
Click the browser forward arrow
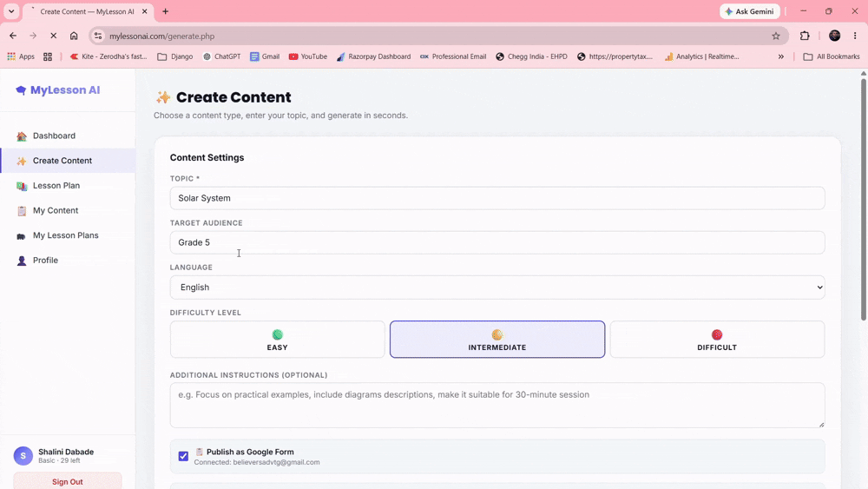(x=33, y=36)
